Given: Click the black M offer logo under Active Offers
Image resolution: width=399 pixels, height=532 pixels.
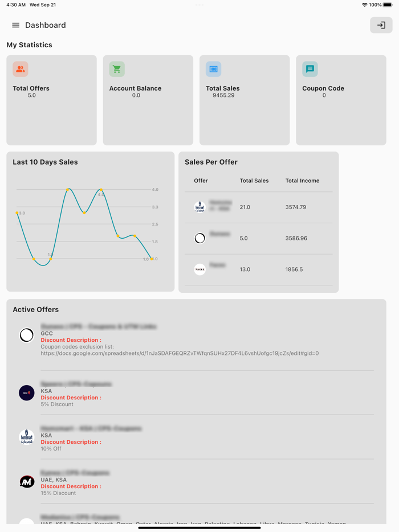Looking at the screenshot, I should [27, 481].
